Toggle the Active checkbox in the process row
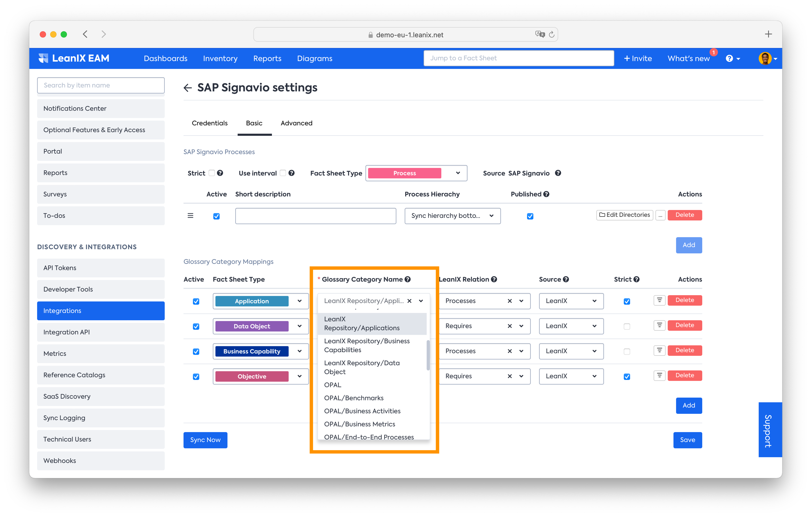The height and width of the screenshot is (517, 812). point(216,216)
